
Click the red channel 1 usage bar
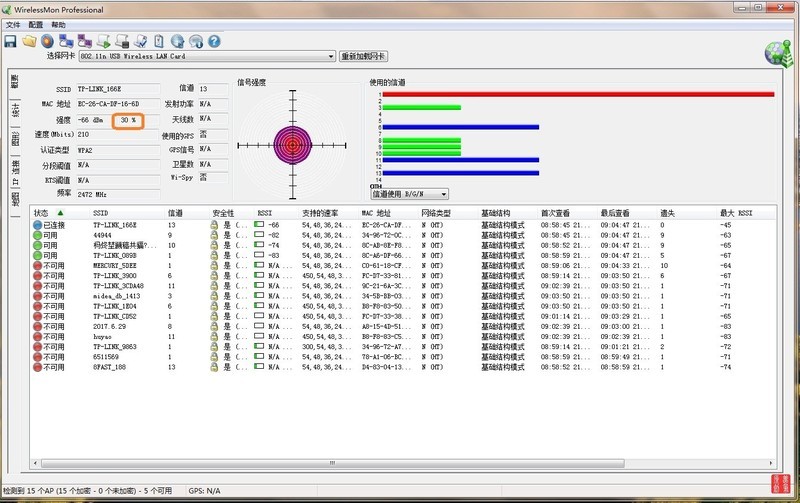577,94
